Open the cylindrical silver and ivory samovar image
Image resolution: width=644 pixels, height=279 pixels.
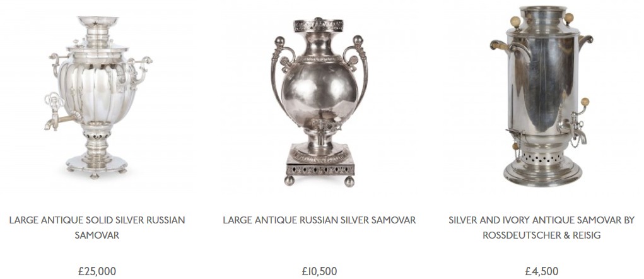542,96
